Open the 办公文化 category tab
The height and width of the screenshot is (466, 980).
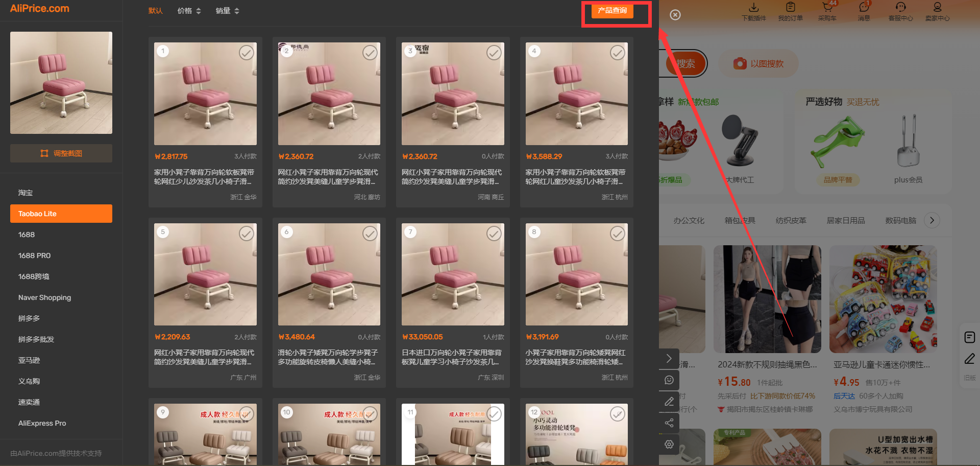[689, 220]
